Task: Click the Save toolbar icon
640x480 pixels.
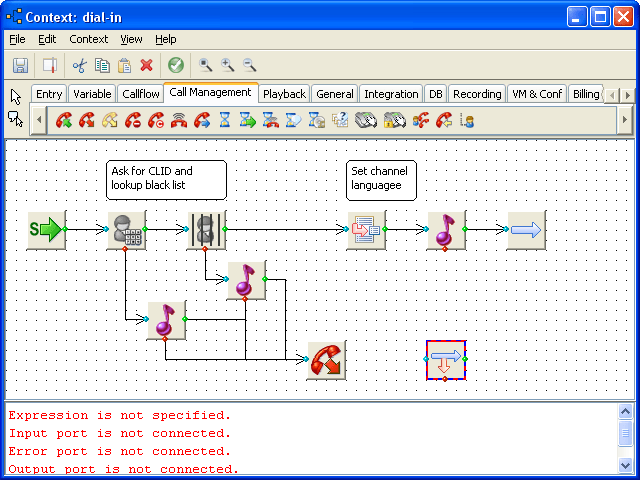Action: [x=20, y=66]
